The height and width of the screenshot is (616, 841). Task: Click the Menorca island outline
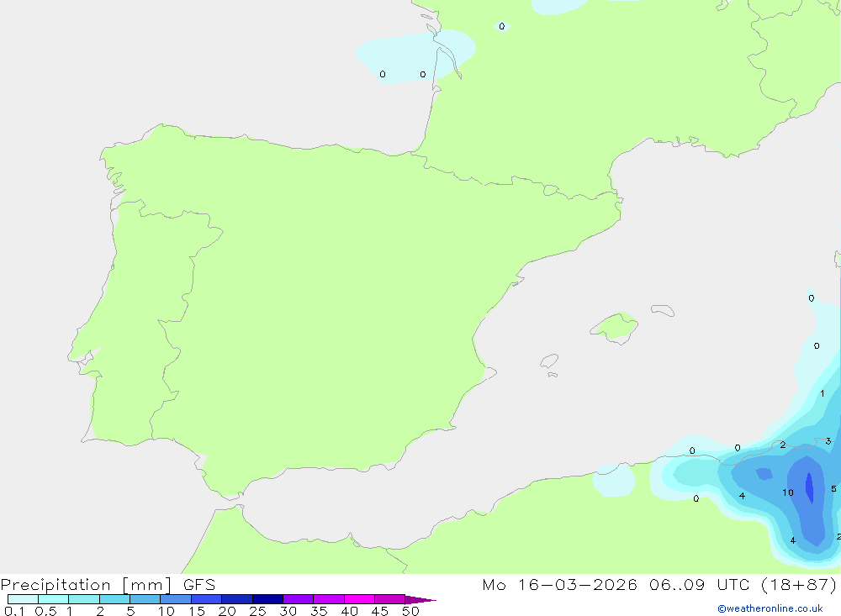[x=663, y=310]
